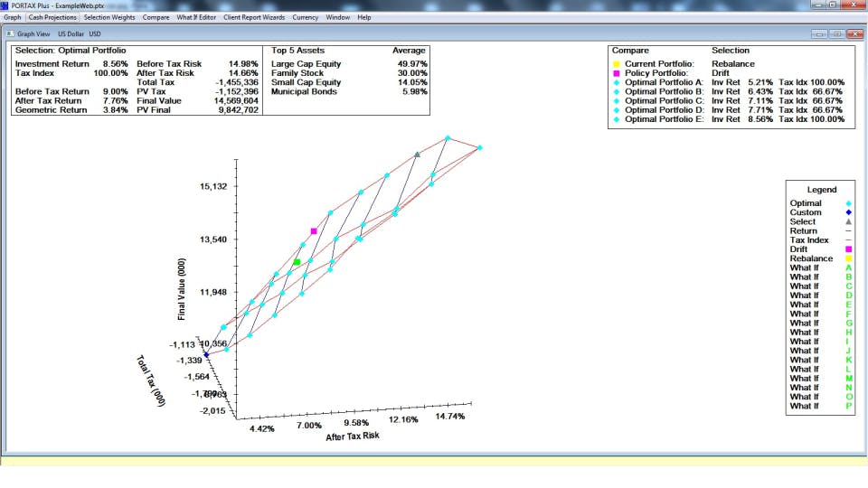Screen dimensions: 868x488
Task: Click the What If M legend entry
Action: pyautogui.click(x=820, y=379)
